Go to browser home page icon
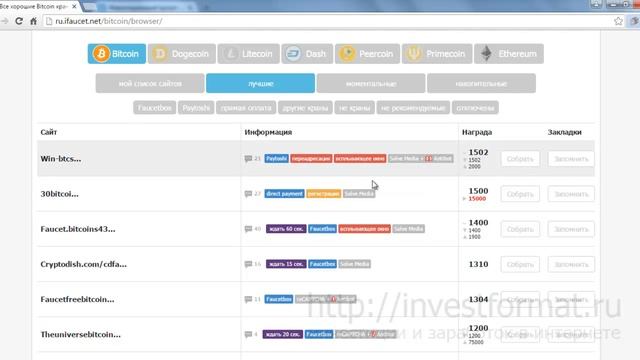640x360 pixels. (33, 21)
